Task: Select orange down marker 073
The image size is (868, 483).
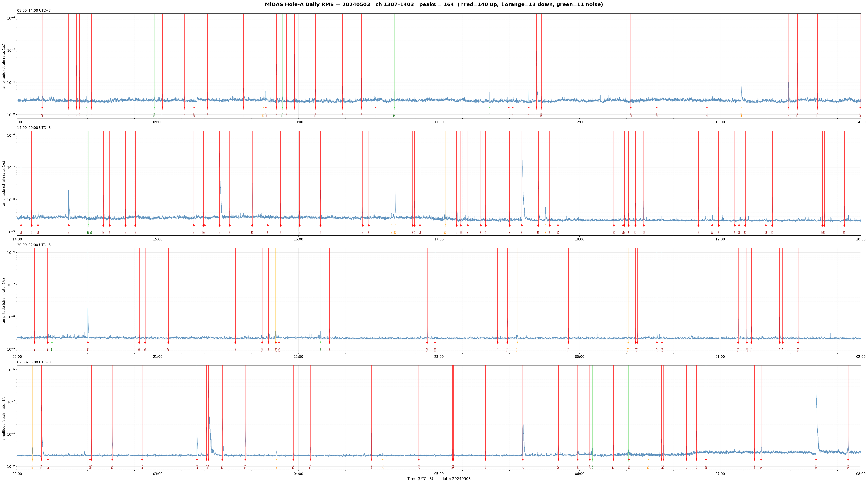Action: tap(546, 225)
